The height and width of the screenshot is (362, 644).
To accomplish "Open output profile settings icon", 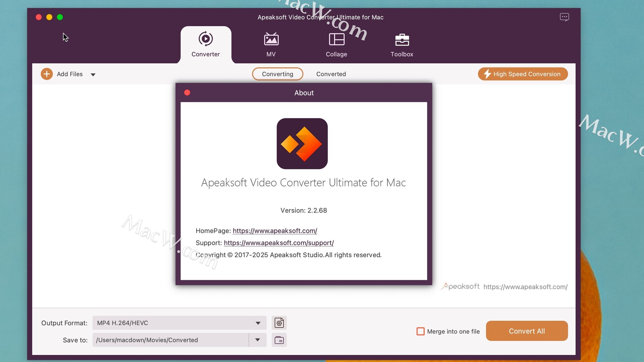I will pyautogui.click(x=279, y=323).
